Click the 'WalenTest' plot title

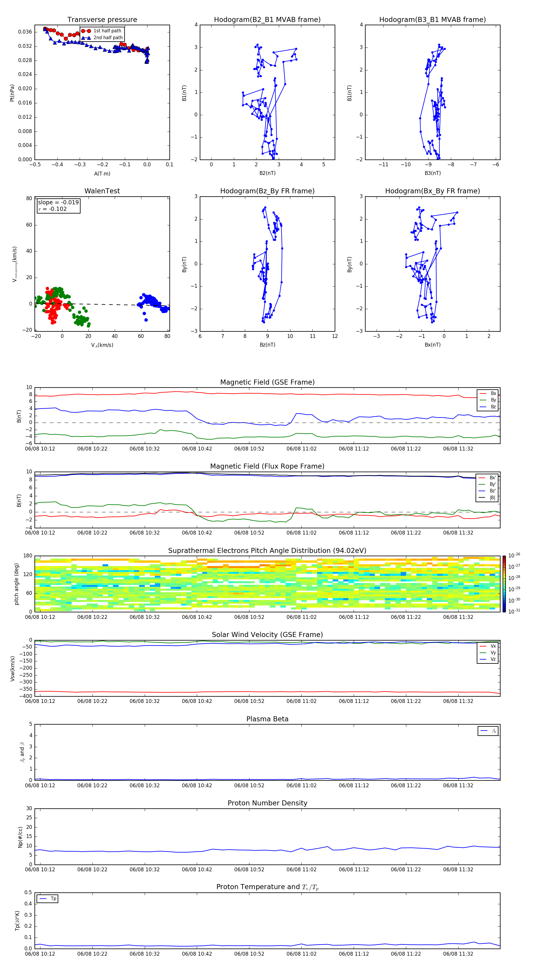coord(102,191)
